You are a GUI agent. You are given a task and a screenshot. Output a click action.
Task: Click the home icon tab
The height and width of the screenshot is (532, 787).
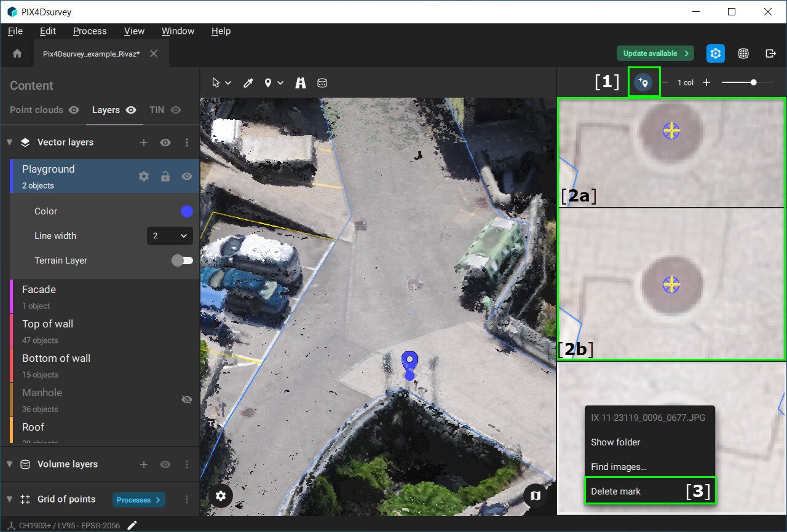point(17,53)
